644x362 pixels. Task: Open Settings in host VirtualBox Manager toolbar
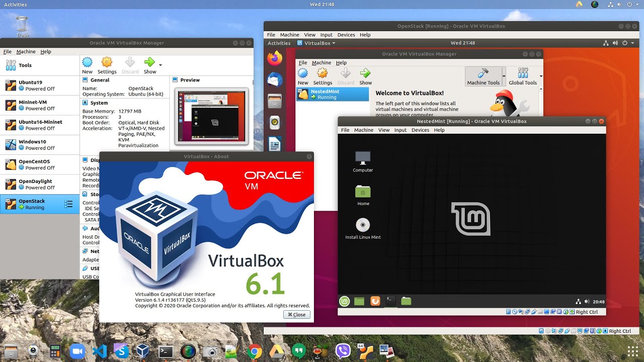[x=107, y=65]
